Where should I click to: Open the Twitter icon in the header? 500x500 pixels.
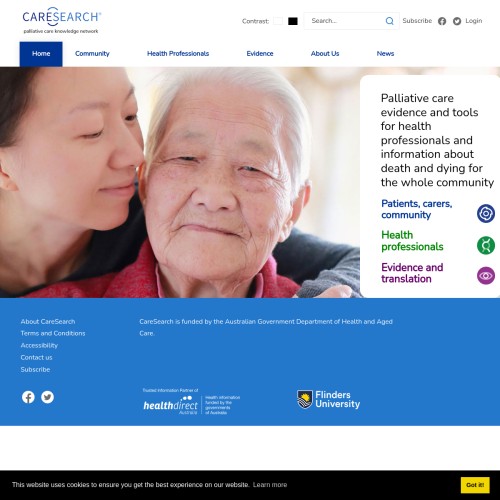[x=457, y=21]
